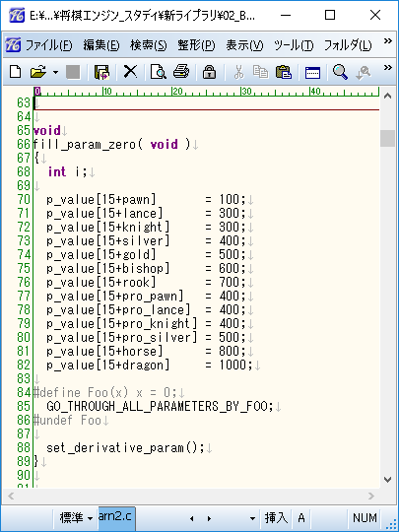Open print preview from the toolbar
The width and height of the screenshot is (399, 532).
click(x=158, y=72)
